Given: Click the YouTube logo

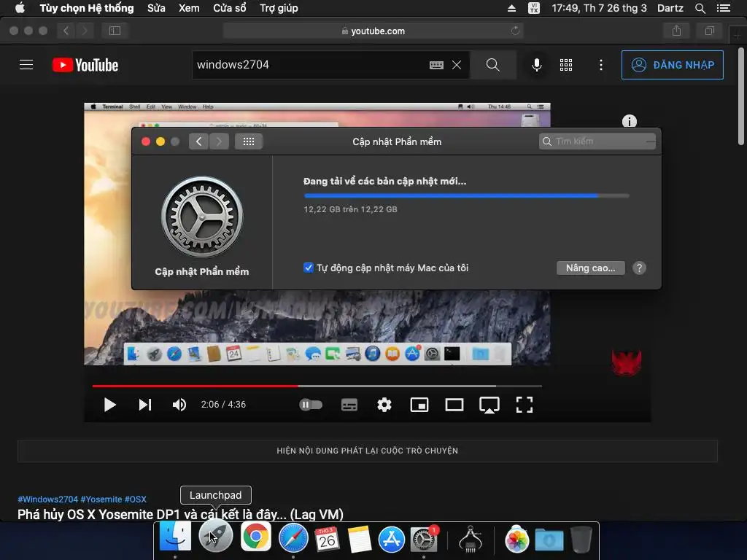Looking at the screenshot, I should 85,65.
